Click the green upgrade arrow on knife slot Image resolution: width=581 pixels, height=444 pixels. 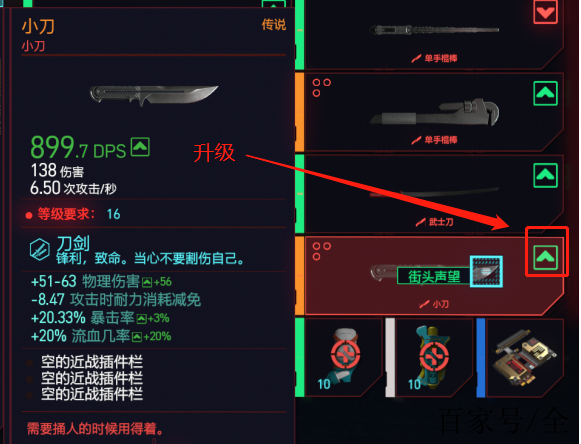click(x=545, y=257)
